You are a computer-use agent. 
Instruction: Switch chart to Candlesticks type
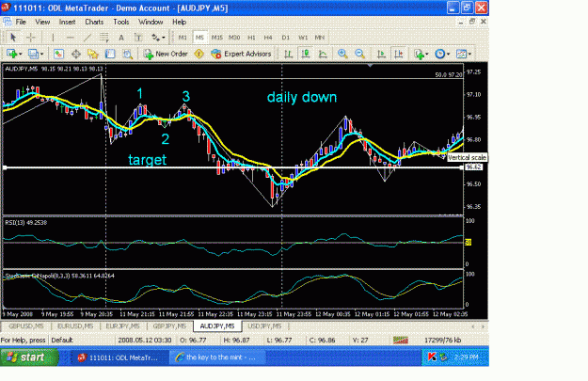pos(305,54)
